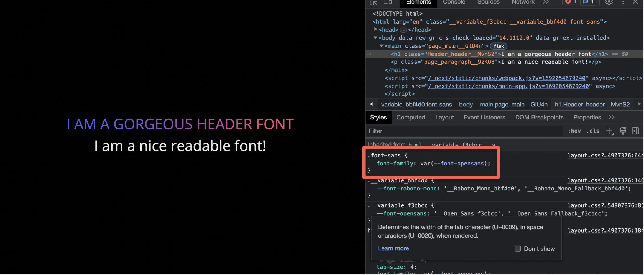Click the red error count badge
Viewport: 644px width, 275px height.
pyautogui.click(x=571, y=2)
